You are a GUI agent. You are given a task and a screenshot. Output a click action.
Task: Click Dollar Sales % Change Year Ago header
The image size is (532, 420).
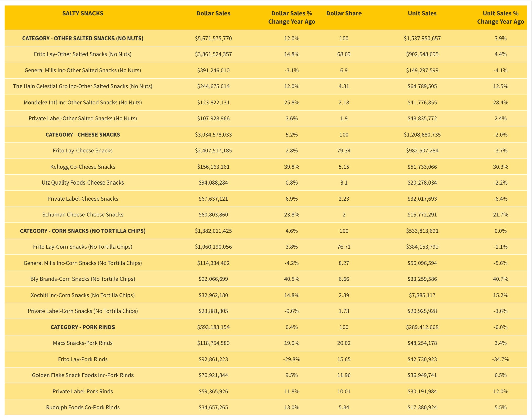(x=292, y=17)
